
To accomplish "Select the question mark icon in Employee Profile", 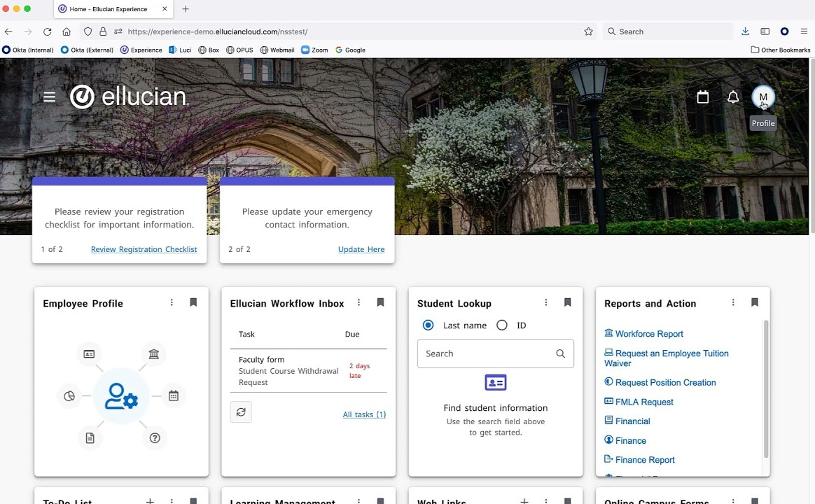I will (154, 437).
